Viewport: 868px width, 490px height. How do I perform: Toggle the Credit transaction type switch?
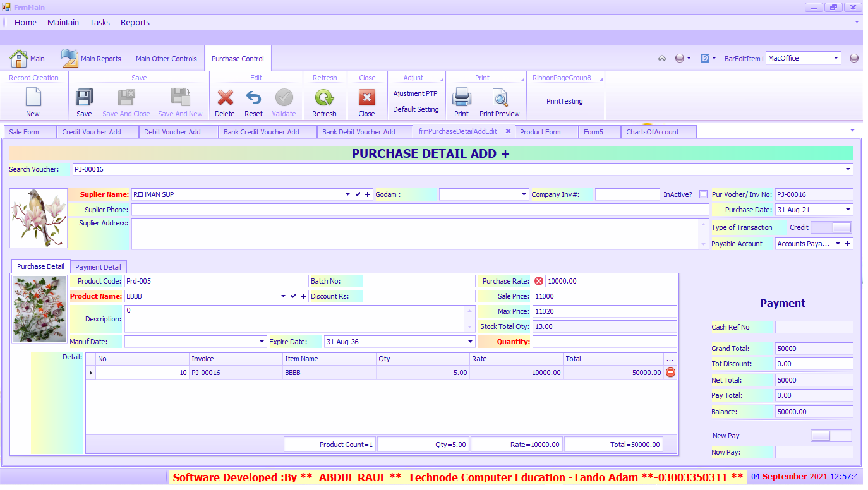click(831, 227)
